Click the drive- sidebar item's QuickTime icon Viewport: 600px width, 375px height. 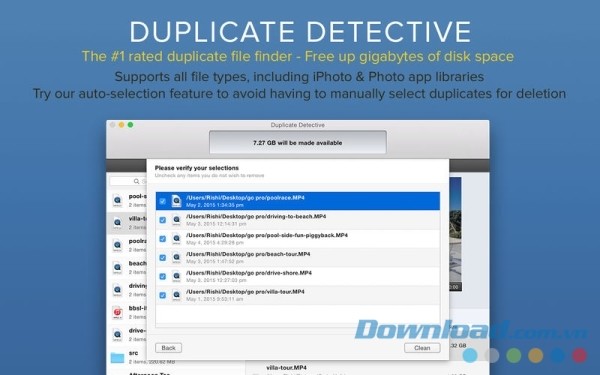[x=117, y=334]
